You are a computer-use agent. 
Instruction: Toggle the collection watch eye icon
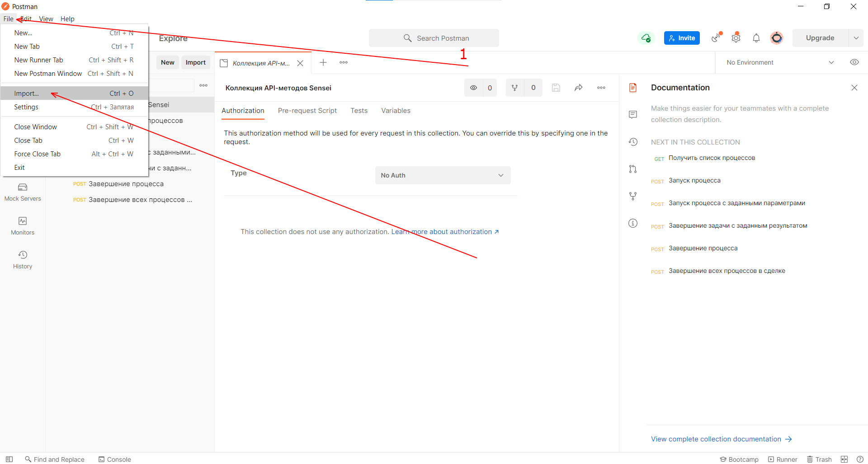point(473,88)
